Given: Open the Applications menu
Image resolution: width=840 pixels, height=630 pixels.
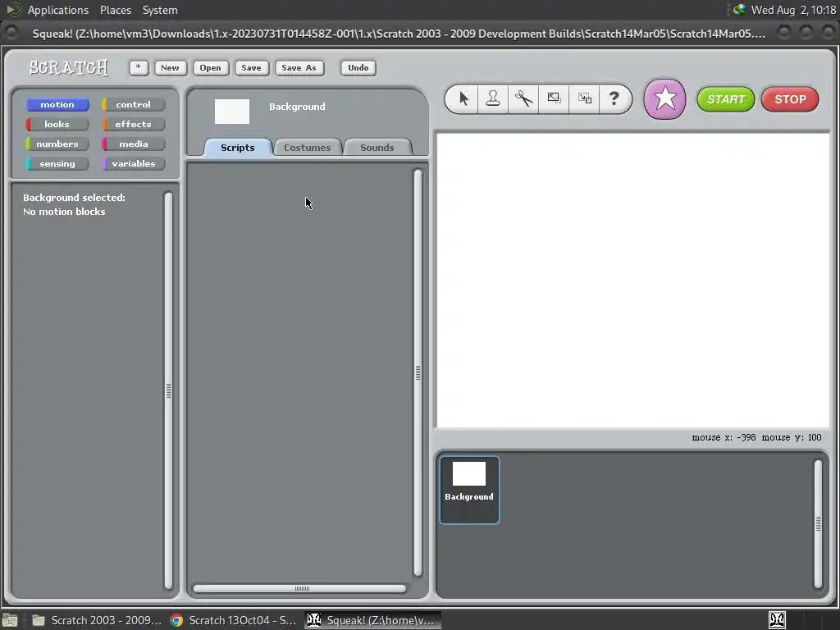Looking at the screenshot, I should click(58, 10).
